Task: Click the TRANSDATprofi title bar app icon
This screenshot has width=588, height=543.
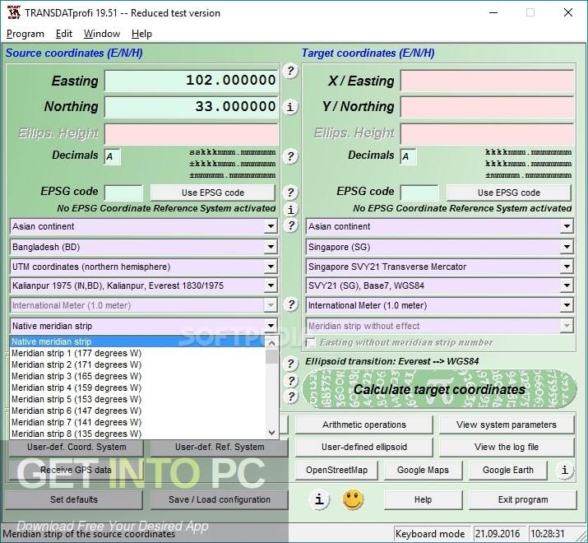Action: pyautogui.click(x=14, y=12)
